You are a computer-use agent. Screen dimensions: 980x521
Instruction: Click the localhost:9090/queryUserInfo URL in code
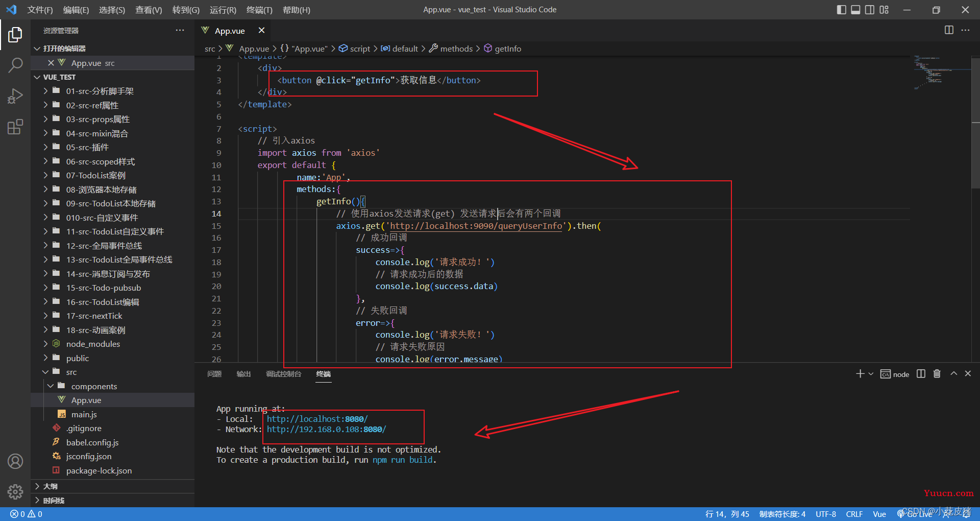(x=476, y=226)
